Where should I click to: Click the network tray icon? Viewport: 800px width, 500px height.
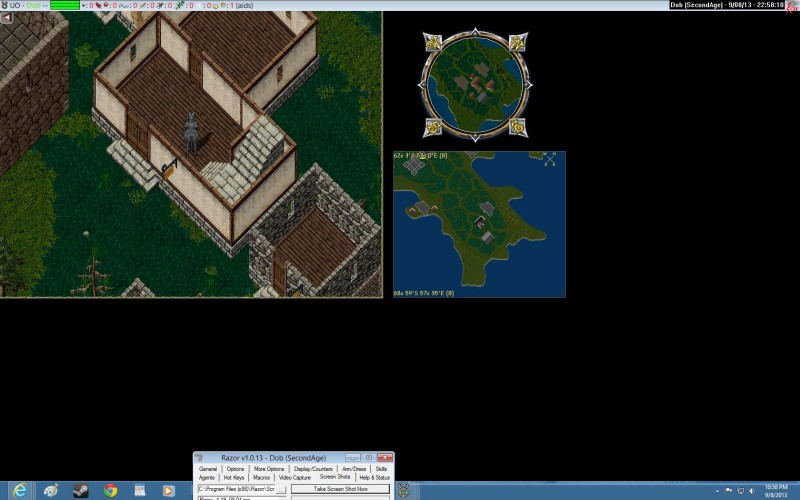pos(741,491)
